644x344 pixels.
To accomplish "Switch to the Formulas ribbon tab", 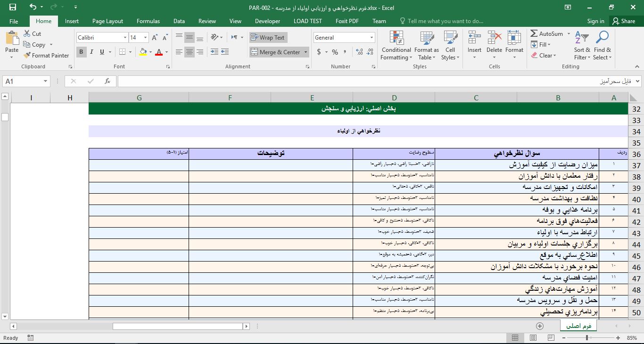I will [148, 21].
